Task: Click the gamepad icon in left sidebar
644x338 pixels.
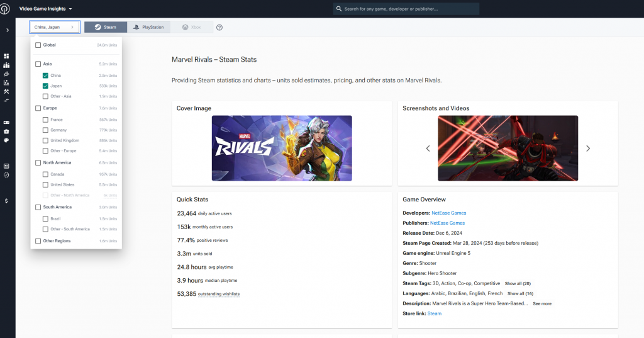Action: click(x=6, y=122)
